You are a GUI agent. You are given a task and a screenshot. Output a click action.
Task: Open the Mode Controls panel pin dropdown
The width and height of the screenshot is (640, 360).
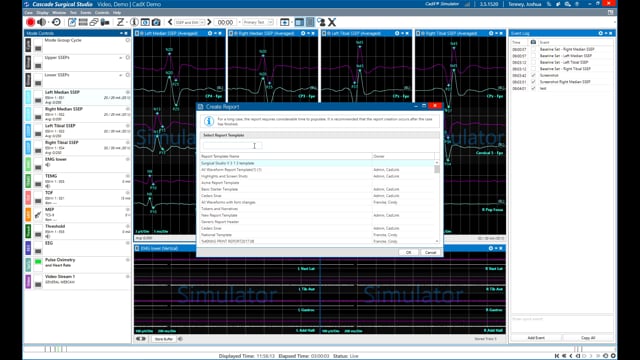click(121, 33)
